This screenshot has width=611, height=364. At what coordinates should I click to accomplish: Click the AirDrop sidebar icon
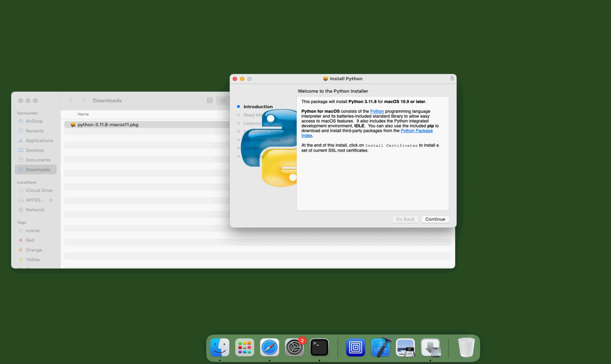[x=21, y=121]
